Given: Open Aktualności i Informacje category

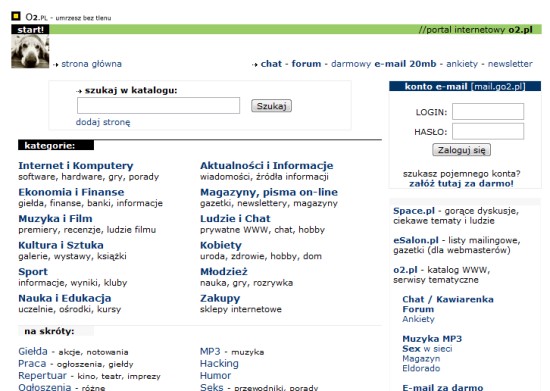Looking at the screenshot, I should (267, 166).
